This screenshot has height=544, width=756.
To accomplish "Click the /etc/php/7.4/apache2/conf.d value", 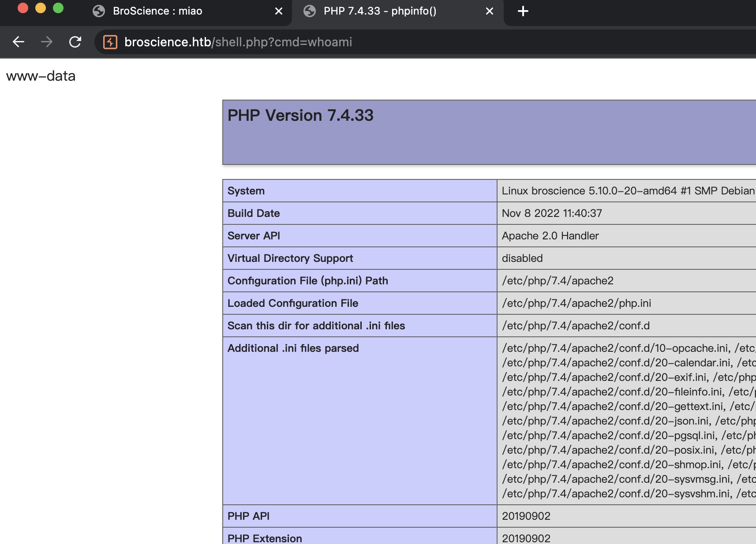I will [576, 326].
